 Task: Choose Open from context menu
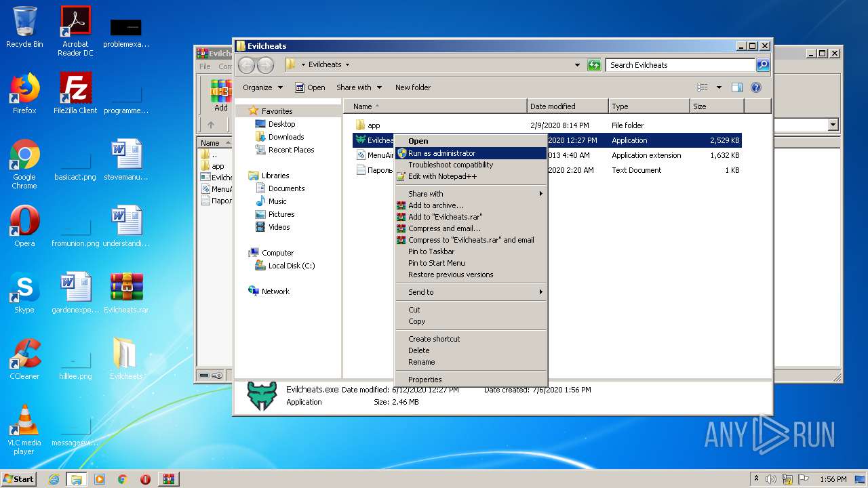tap(471, 141)
